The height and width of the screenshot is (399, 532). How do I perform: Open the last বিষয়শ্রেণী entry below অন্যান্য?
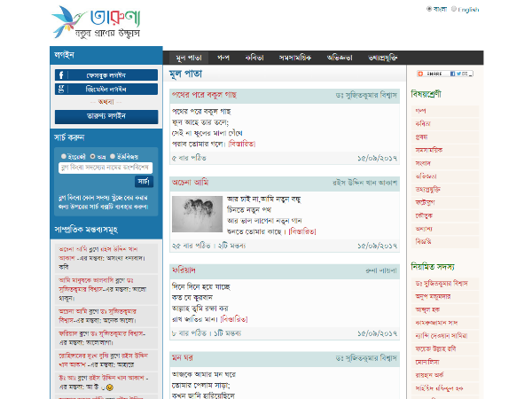(x=445, y=242)
